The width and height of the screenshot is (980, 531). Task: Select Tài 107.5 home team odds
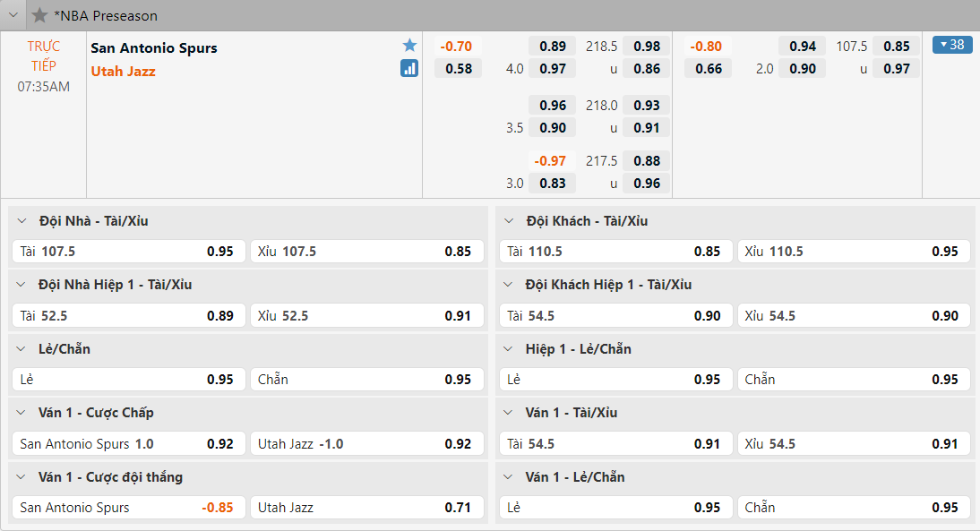(x=127, y=252)
